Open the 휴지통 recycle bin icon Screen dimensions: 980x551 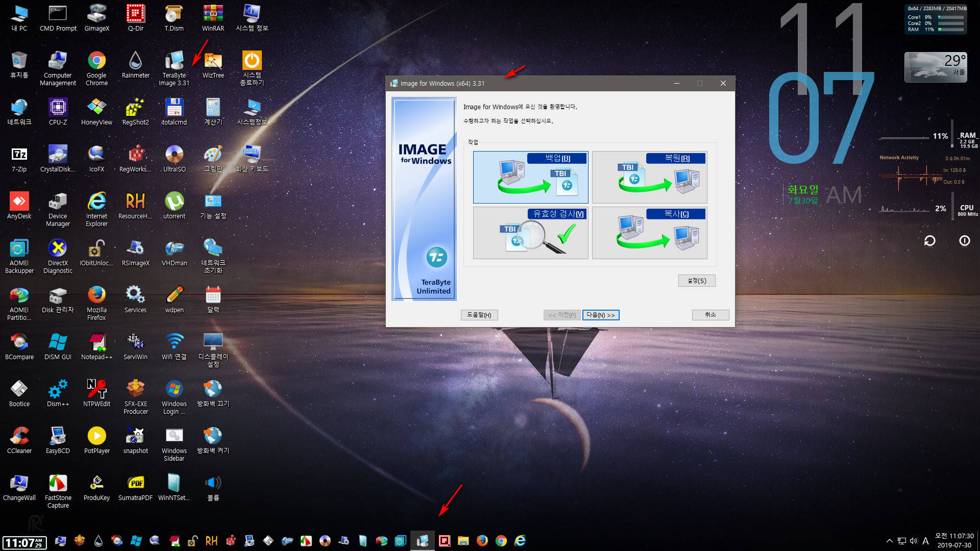[x=19, y=65]
